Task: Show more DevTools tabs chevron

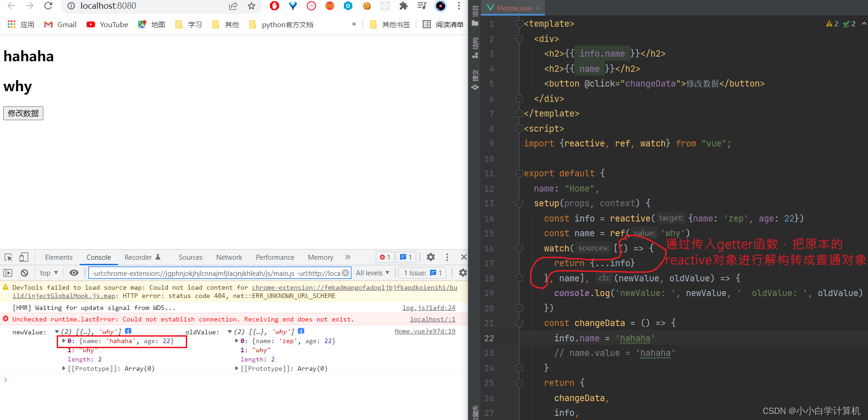Action: pyautogui.click(x=348, y=257)
